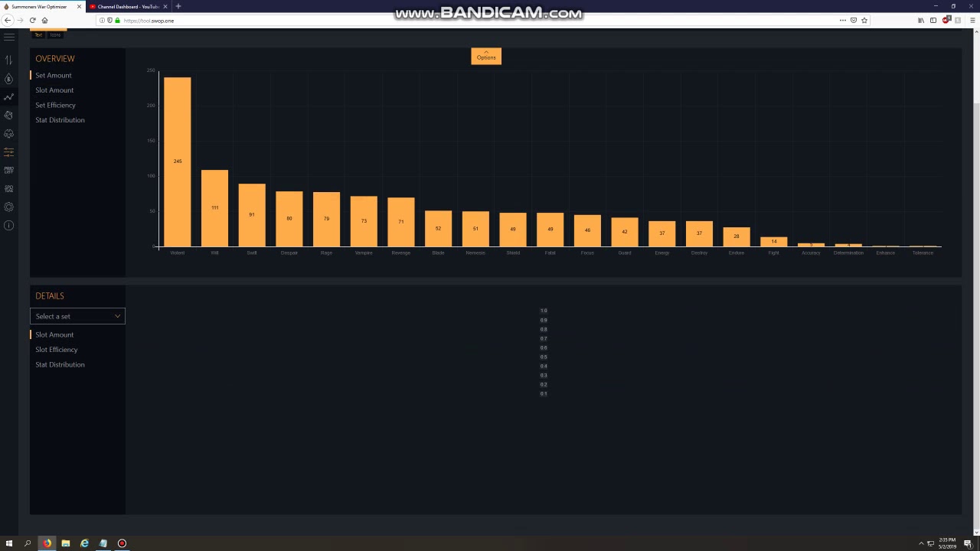Open the Windows Start menu

[9, 543]
